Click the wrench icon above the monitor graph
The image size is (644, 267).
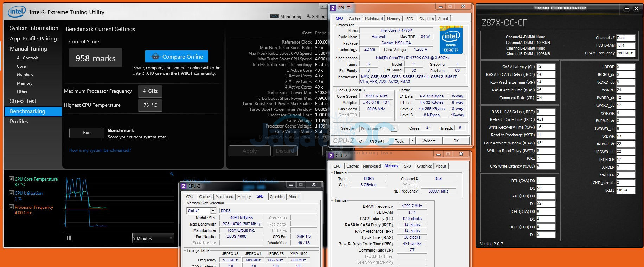click(x=172, y=174)
